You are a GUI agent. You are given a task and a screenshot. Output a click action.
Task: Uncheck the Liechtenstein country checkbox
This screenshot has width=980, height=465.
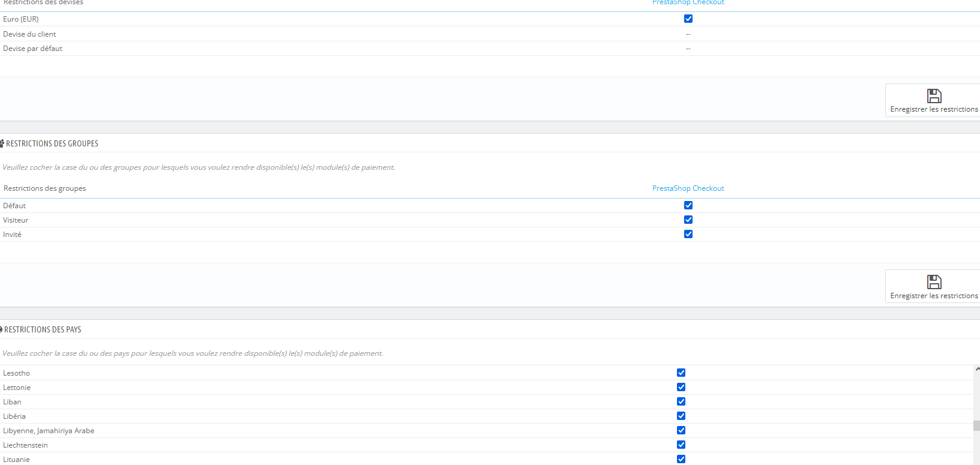pos(681,445)
